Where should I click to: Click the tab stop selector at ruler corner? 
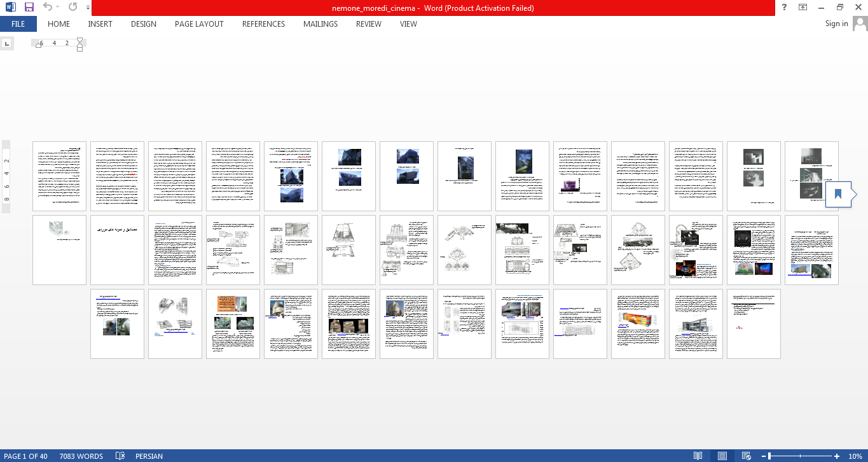coord(6,43)
